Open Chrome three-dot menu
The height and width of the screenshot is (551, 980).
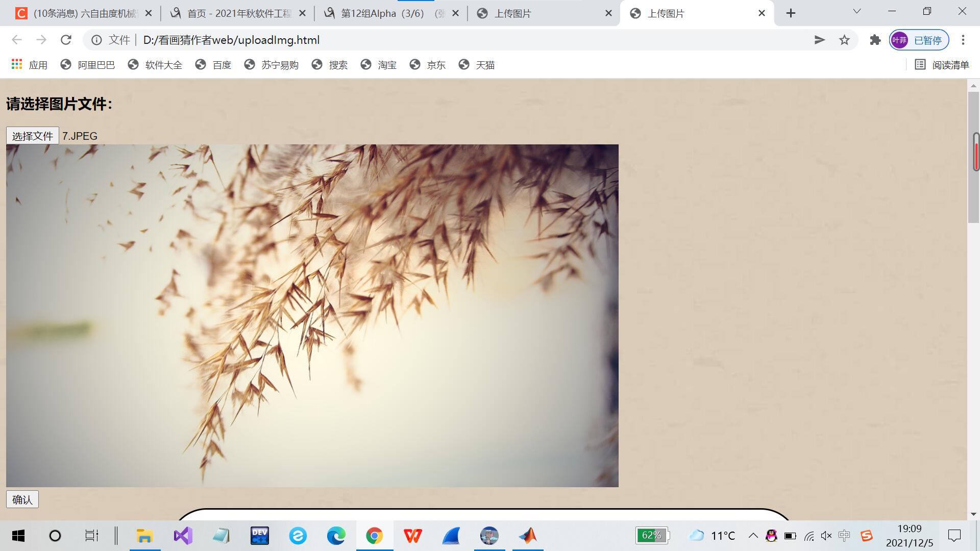click(x=963, y=40)
